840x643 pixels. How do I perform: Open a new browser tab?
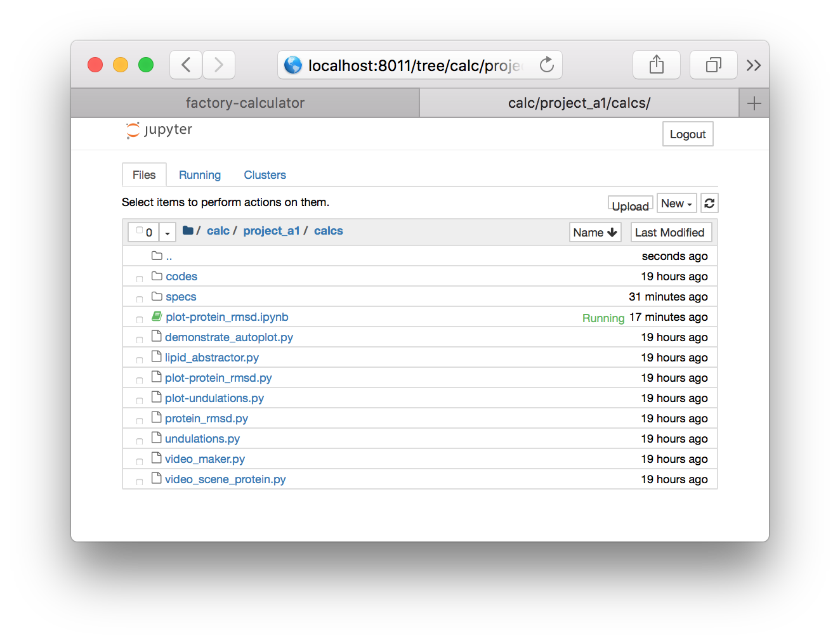click(x=754, y=103)
